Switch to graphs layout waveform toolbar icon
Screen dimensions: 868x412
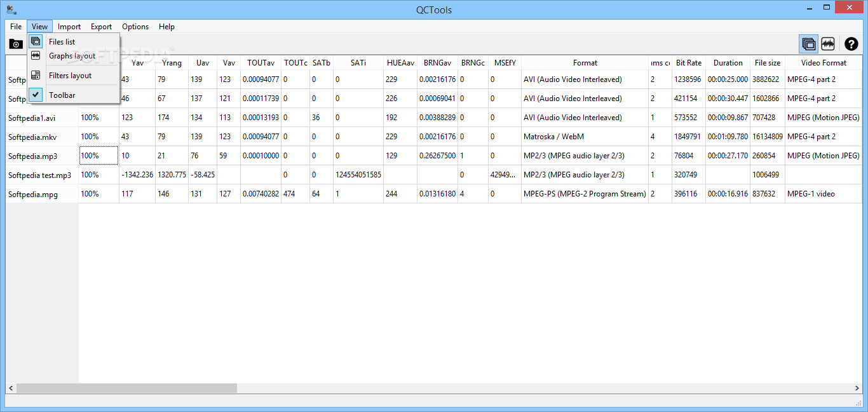(827, 44)
